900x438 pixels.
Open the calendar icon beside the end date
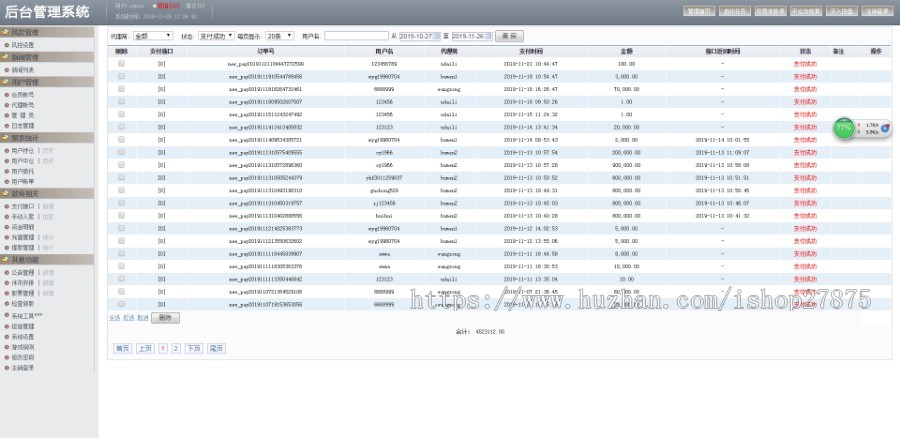(x=487, y=35)
